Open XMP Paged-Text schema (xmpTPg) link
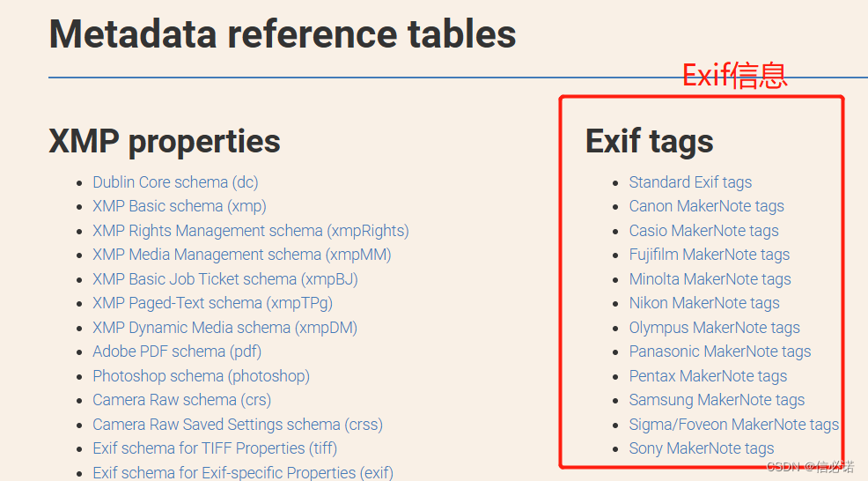The image size is (868, 481). 212,303
